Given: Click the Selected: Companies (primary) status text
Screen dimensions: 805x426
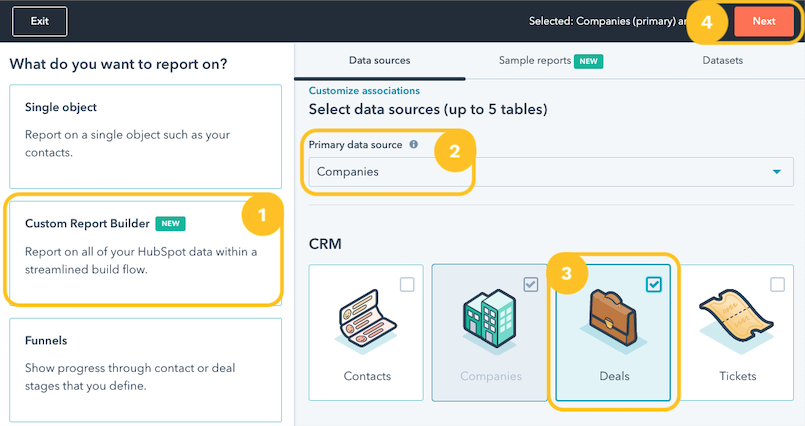Looking at the screenshot, I should (x=608, y=21).
